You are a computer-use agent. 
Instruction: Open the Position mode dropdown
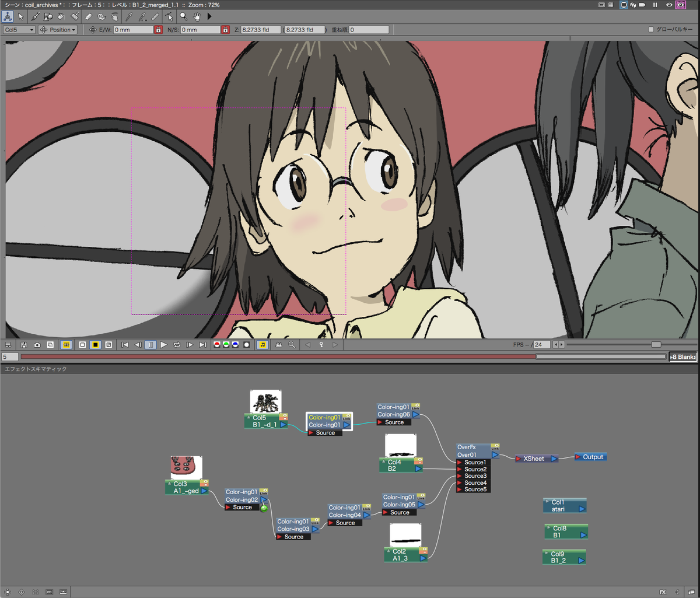pyautogui.click(x=57, y=30)
